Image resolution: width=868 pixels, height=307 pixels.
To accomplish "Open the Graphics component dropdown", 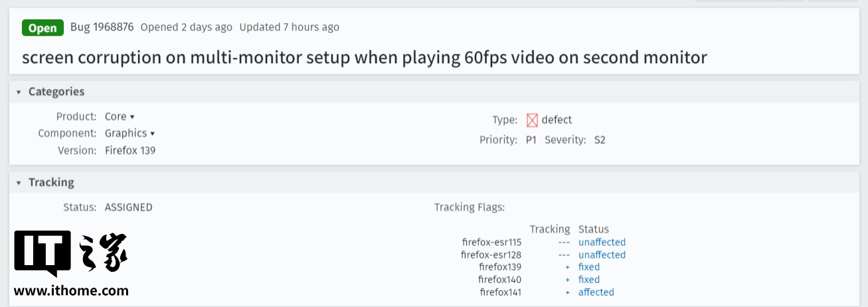I will pyautogui.click(x=130, y=133).
